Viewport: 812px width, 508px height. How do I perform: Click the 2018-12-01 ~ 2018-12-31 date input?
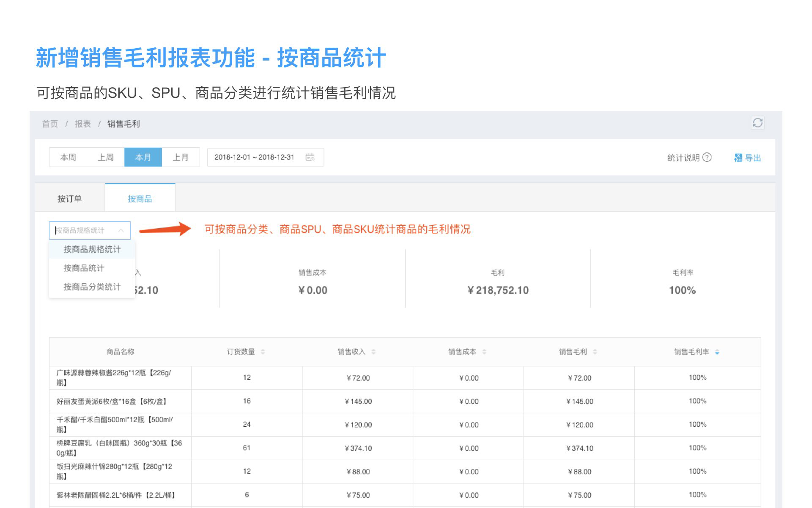click(254, 157)
